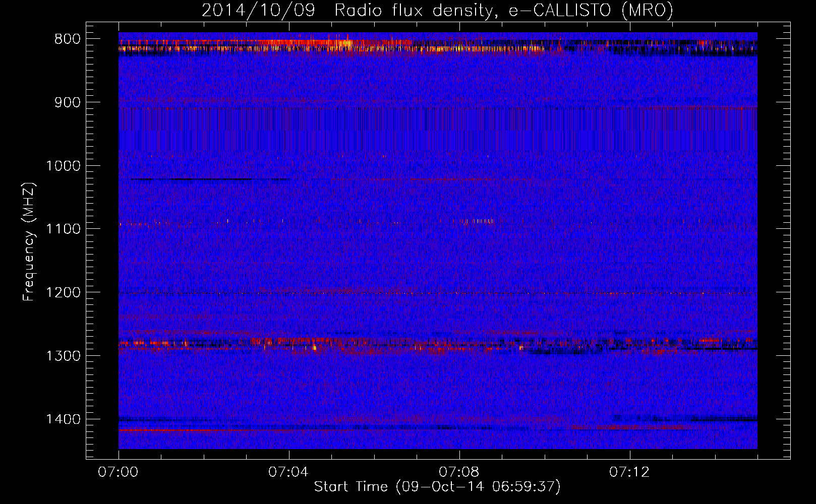Click the 'Start Time (09-Oct-14 06:59:37)' x-axis label
816x504 pixels.
[437, 487]
